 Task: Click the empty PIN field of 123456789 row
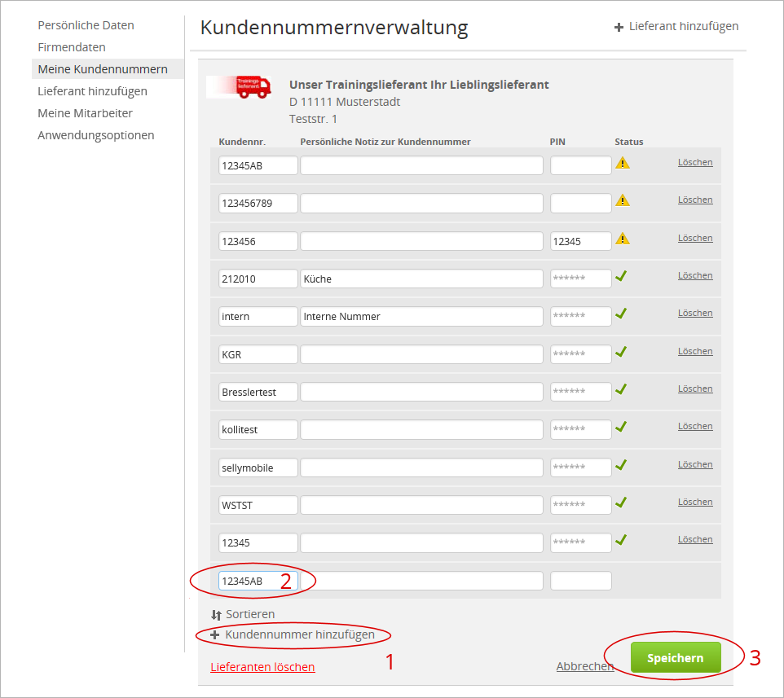pos(580,204)
